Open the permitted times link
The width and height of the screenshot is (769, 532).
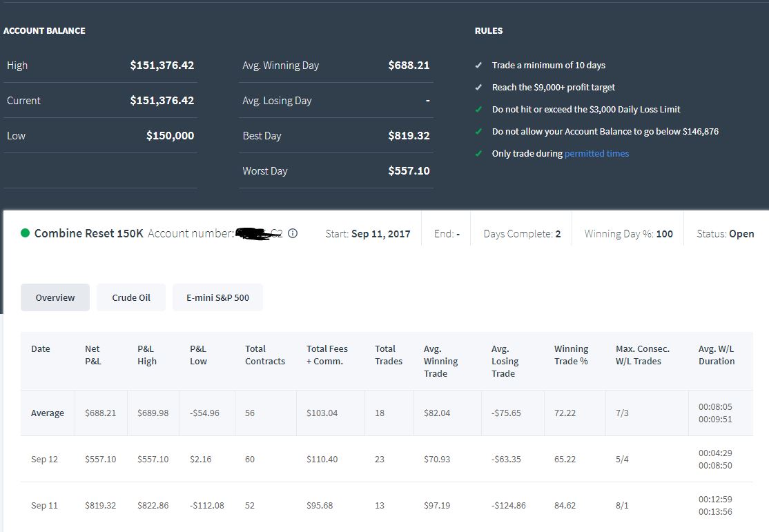pyautogui.click(x=596, y=153)
